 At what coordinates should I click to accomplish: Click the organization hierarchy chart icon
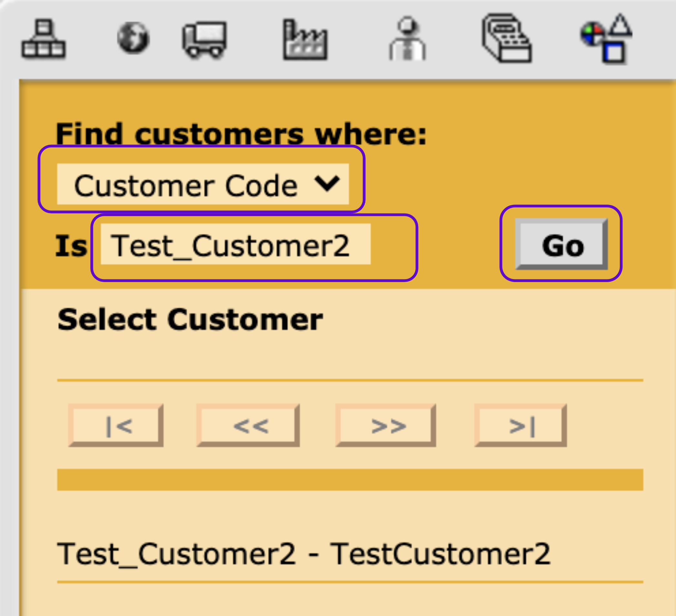point(43,39)
